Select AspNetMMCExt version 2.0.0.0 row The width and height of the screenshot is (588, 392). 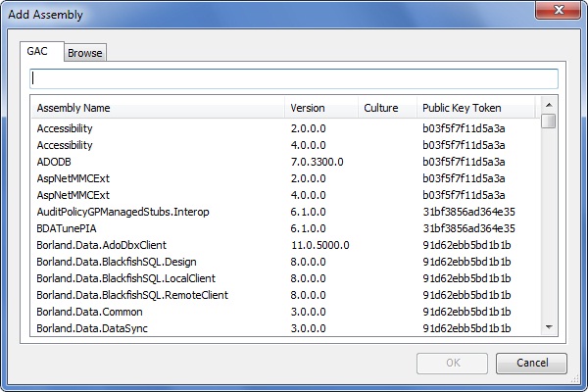coord(285,178)
